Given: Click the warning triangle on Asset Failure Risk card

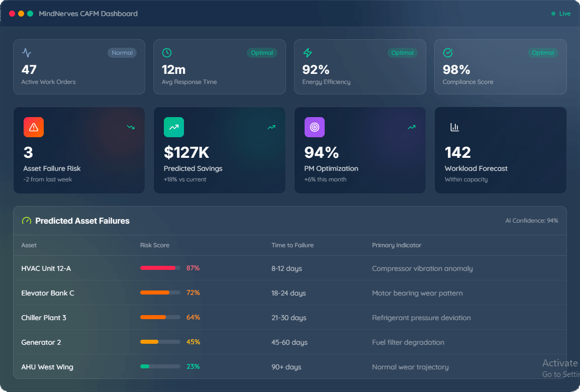Looking at the screenshot, I should click(33, 127).
